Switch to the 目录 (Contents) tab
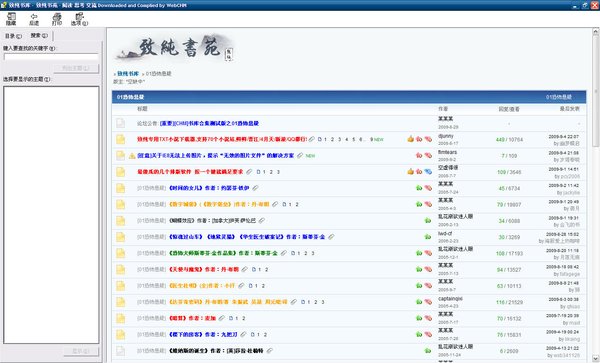Image resolution: width=600 pixels, height=363 pixels. coord(13,36)
